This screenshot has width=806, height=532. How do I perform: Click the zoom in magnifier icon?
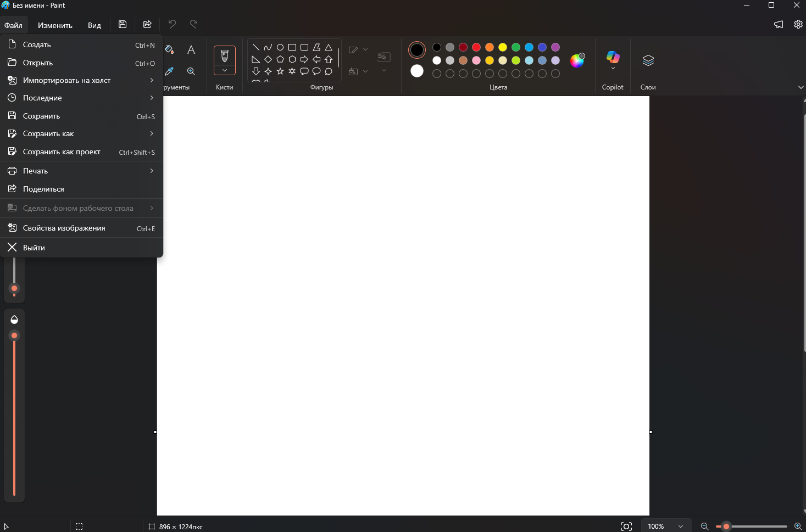tap(798, 527)
